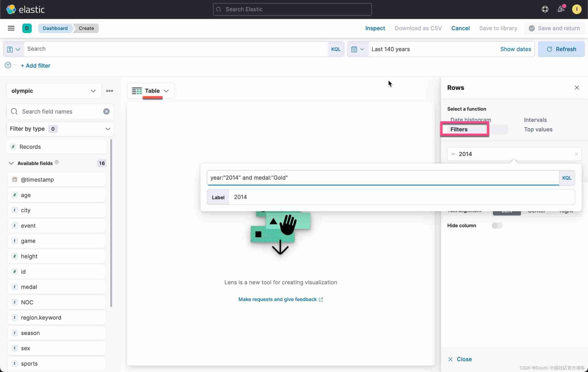Toggle the Hide column switch
Viewport: 588px width, 372px height.
[x=497, y=225]
